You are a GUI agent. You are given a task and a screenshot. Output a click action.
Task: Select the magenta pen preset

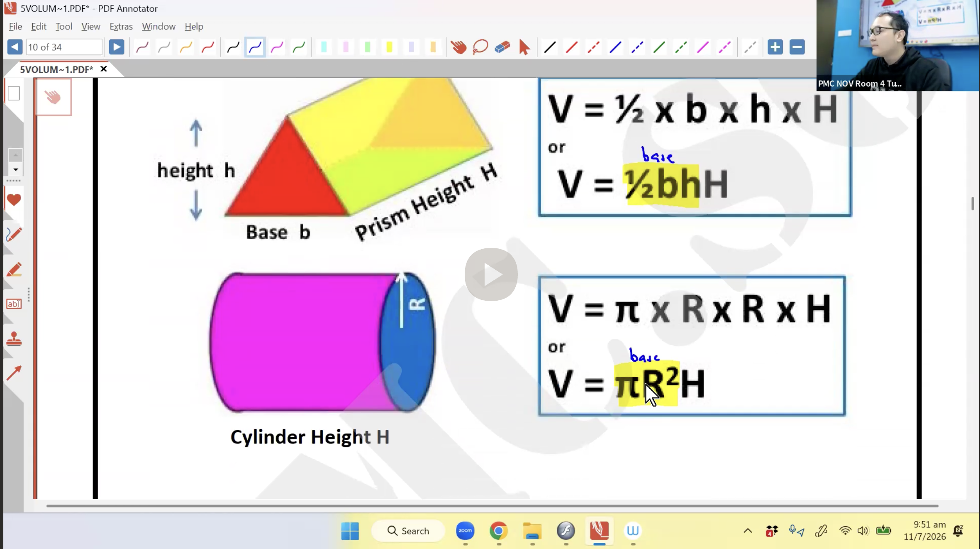277,47
